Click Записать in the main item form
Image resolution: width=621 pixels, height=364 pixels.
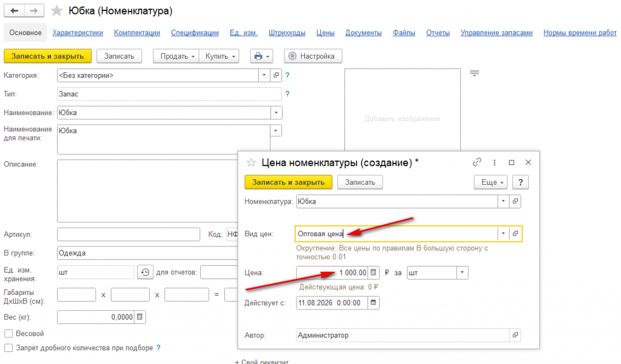point(119,56)
